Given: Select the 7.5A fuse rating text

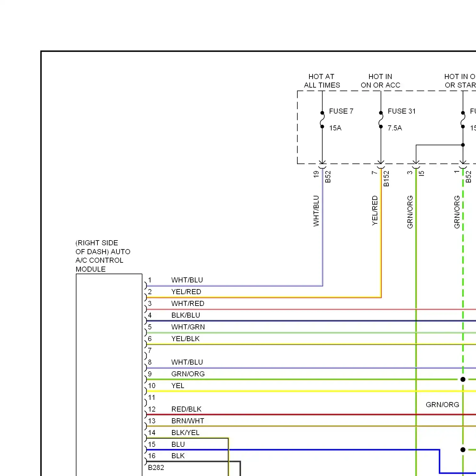Looking at the screenshot, I should pos(395,128).
